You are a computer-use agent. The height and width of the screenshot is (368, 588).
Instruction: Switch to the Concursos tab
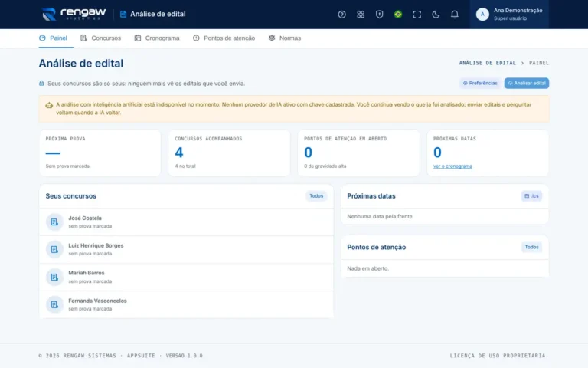(x=100, y=38)
